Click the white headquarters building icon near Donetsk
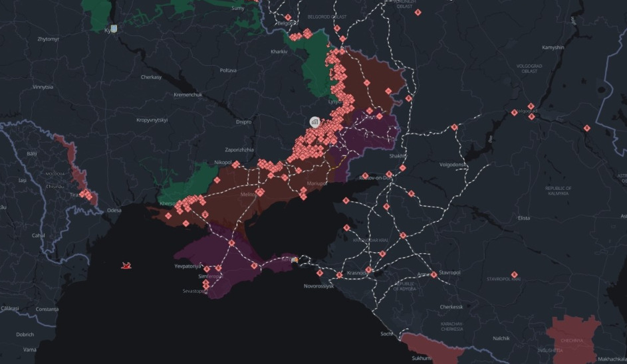This screenshot has height=364, width=627. [x=314, y=123]
